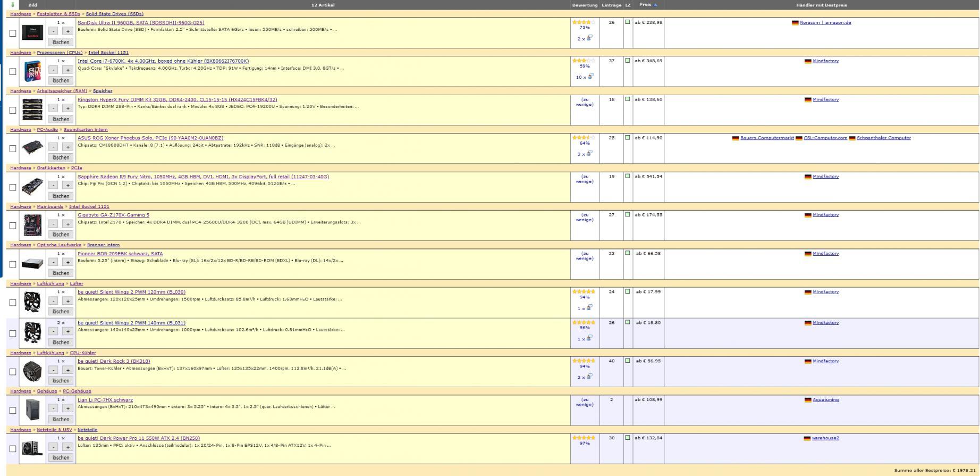
Task: Visit Schwanthaler Computer dealer link
Action: tap(883, 138)
